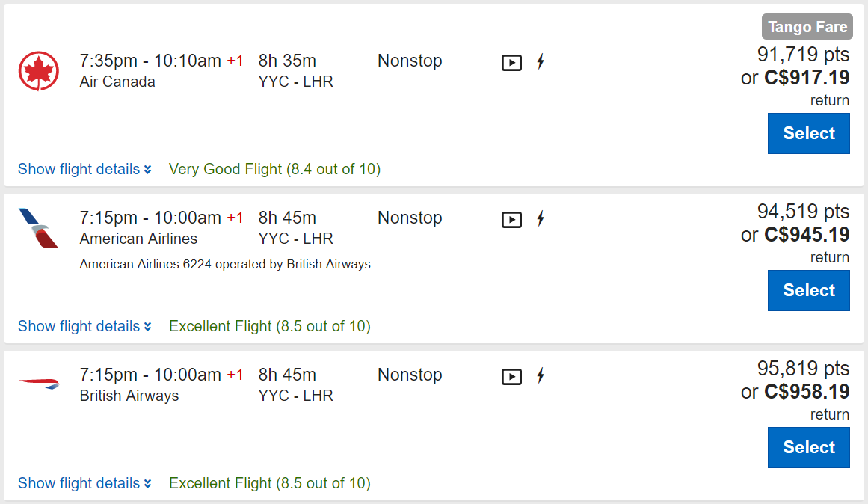Click Air Canada flight's power outlet icon
The width and height of the screenshot is (868, 504).
point(541,62)
